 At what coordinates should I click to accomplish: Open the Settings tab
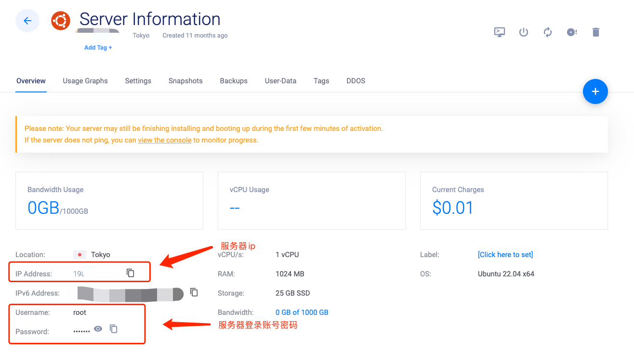pyautogui.click(x=138, y=81)
